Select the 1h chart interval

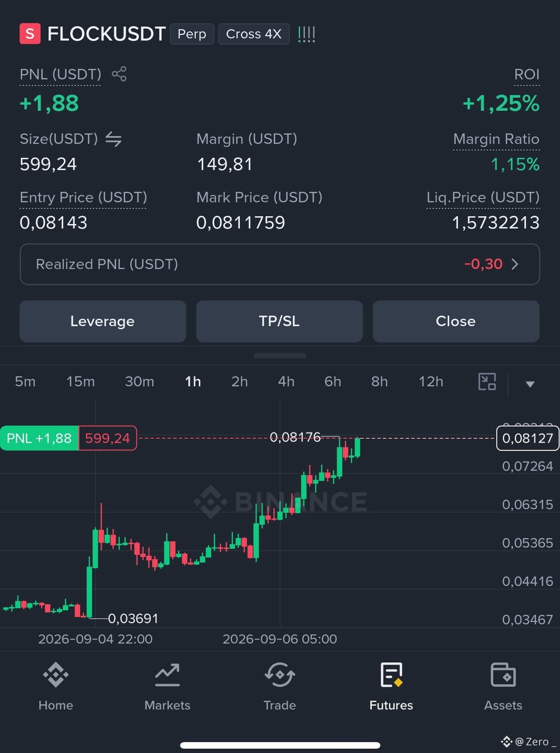[193, 382]
